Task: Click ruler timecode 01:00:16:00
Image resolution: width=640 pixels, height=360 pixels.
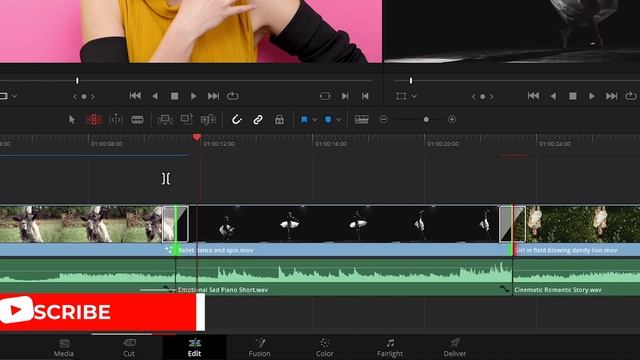Action: coord(331,144)
